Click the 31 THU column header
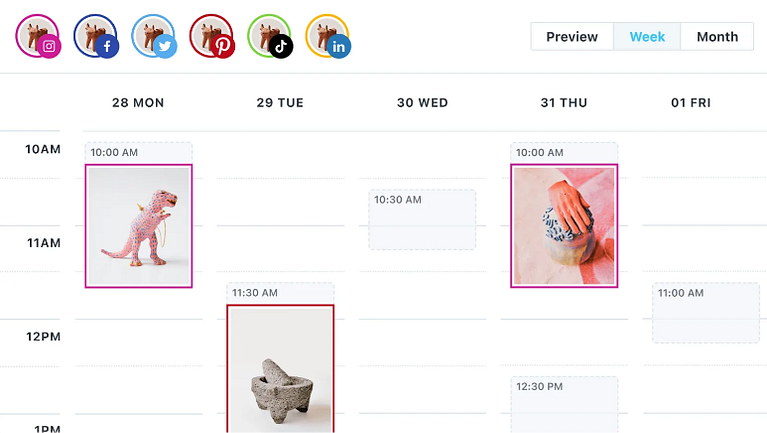The width and height of the screenshot is (767, 433). point(564,103)
